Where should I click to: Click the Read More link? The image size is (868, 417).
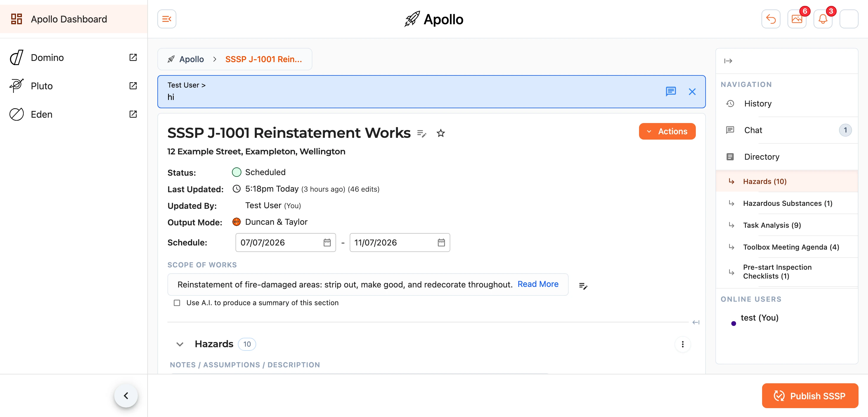click(538, 284)
